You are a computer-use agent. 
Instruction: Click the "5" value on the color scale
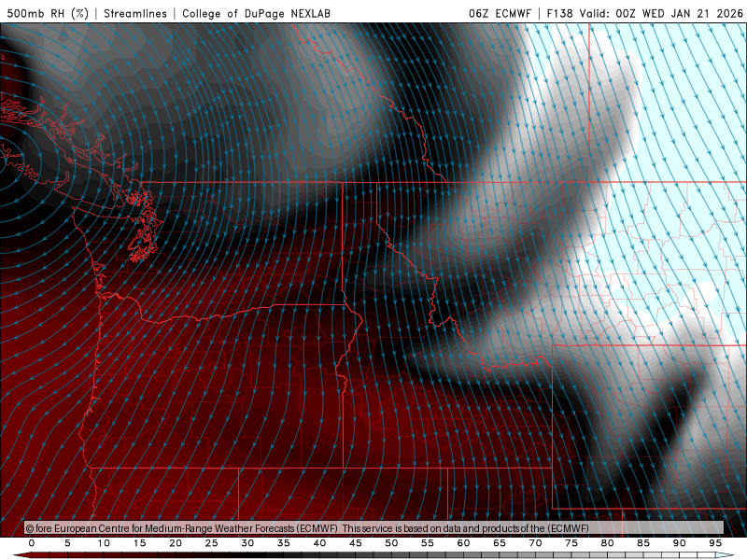click(x=67, y=543)
